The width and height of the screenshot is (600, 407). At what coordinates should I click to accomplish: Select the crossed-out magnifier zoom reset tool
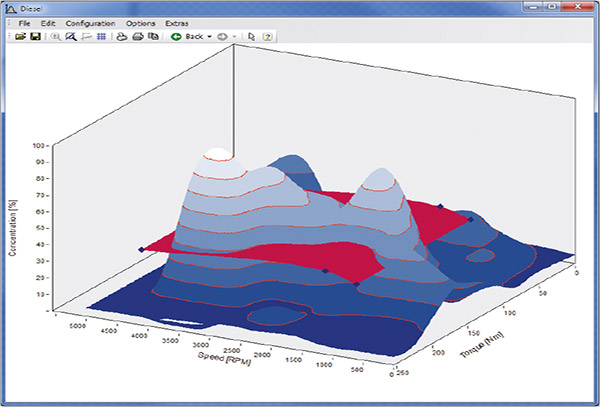(70, 36)
